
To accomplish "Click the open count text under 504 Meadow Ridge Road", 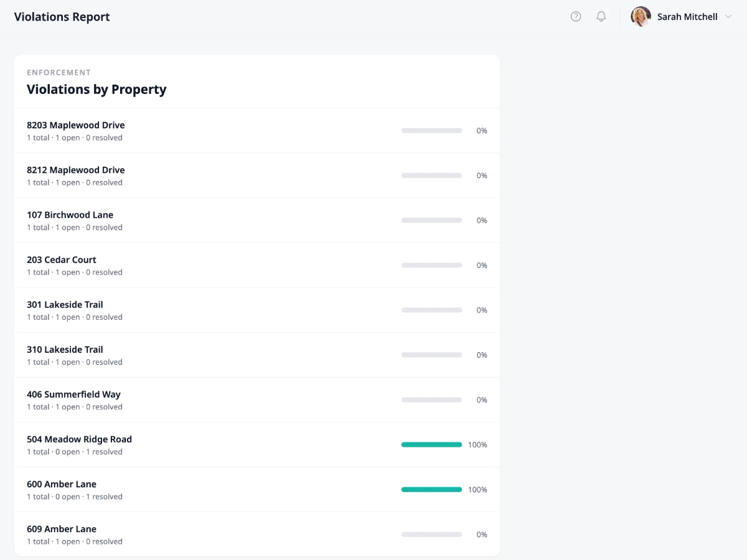I will click(x=73, y=452).
